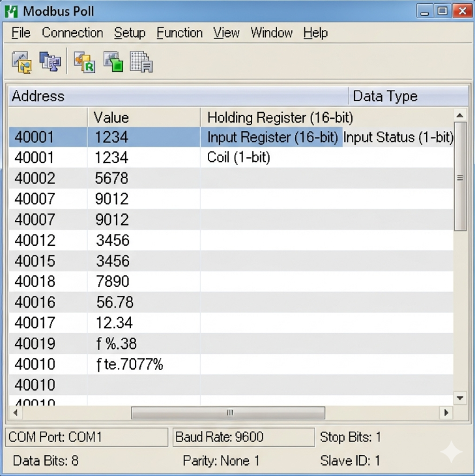This screenshot has height=476, width=475.
Task: Select address 40001 in the Coil (1-bit) row
Action: pyautogui.click(x=48, y=158)
